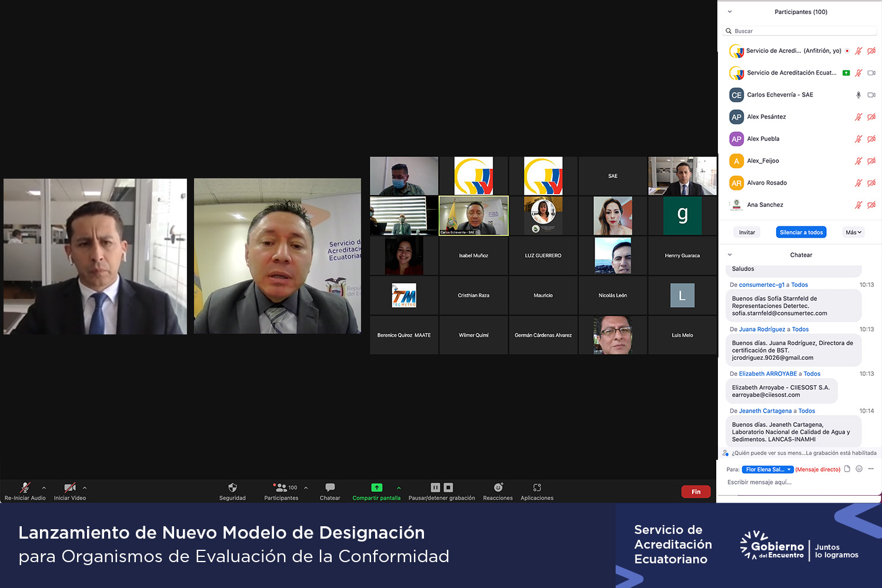Unmute via the Re-Iniciar Audio microphone icon

tap(25, 487)
